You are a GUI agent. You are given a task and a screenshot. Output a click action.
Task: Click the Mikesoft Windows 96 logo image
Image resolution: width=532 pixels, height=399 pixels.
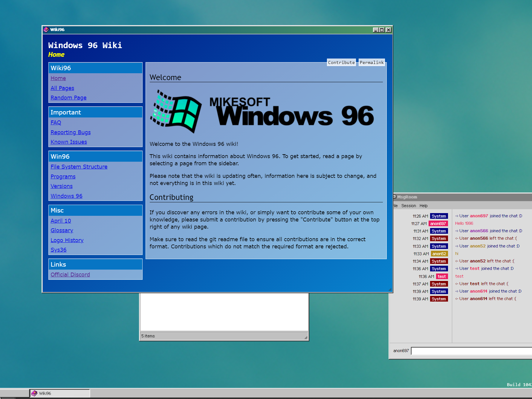tap(262, 111)
